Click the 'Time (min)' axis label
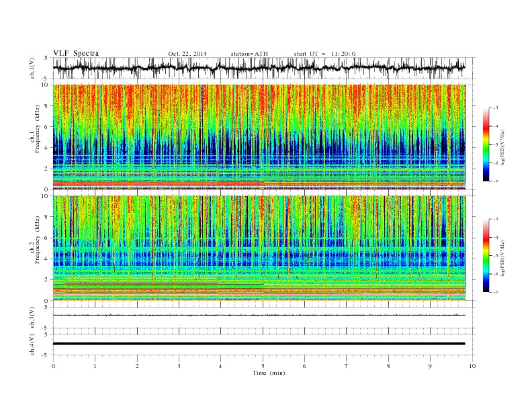 click(269, 373)
